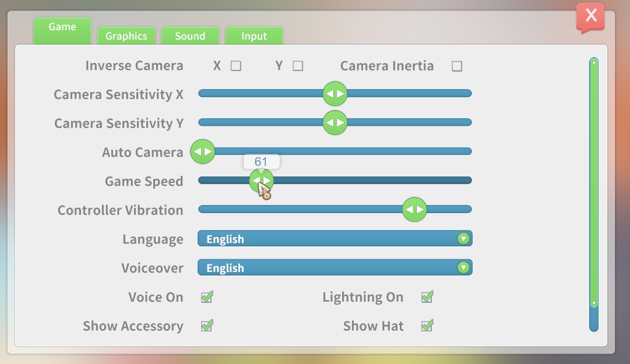Toggle the Show Accessory checkbox

click(x=207, y=326)
